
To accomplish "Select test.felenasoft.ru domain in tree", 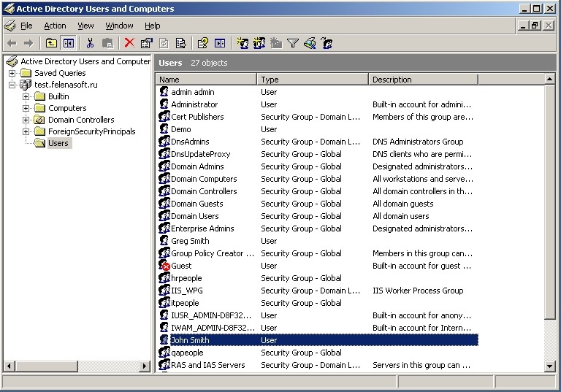I will pyautogui.click(x=66, y=85).
